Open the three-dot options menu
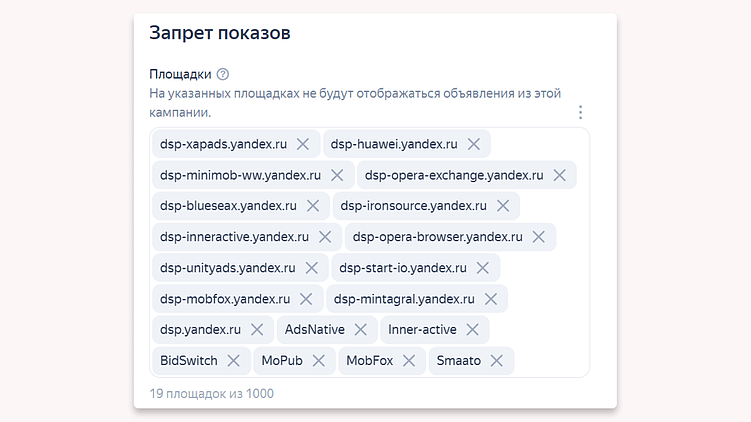Viewport: 751px width, 422px height. point(580,112)
